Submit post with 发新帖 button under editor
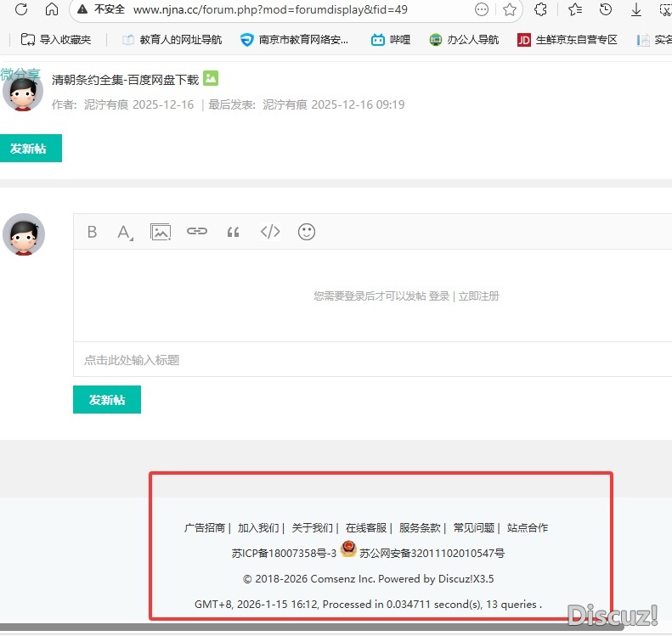Viewport: 672px width, 636px height. tap(107, 400)
